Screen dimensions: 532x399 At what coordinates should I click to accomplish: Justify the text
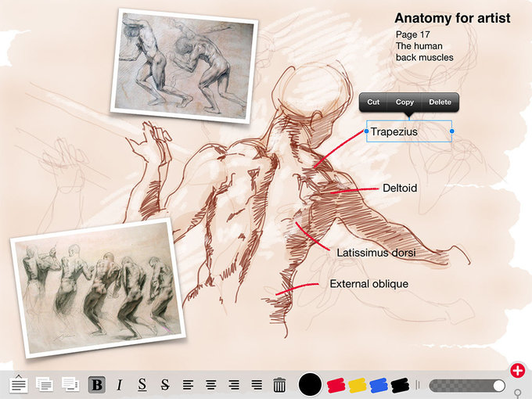pos(257,385)
